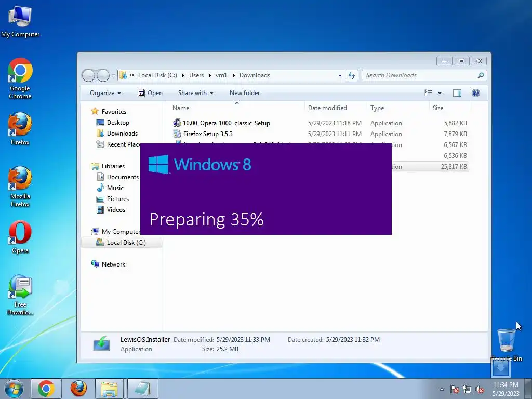Toggle the preview pane

pyautogui.click(x=457, y=93)
